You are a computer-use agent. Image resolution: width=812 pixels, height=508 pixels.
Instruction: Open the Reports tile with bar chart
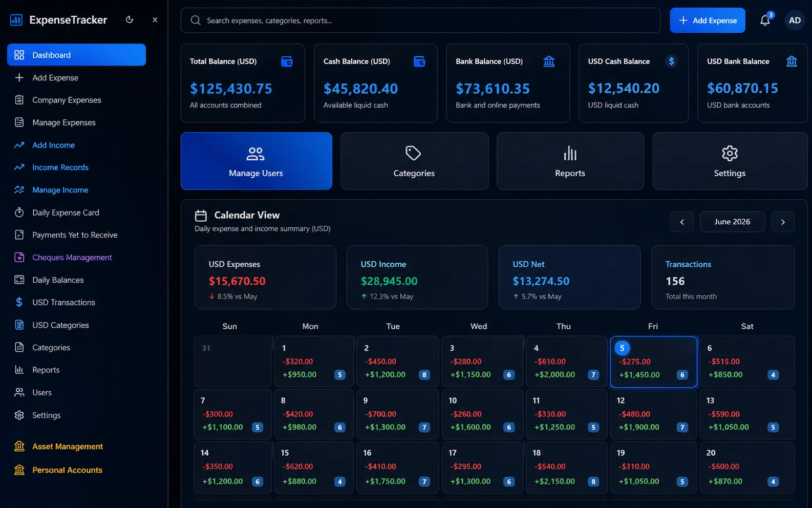click(570, 161)
